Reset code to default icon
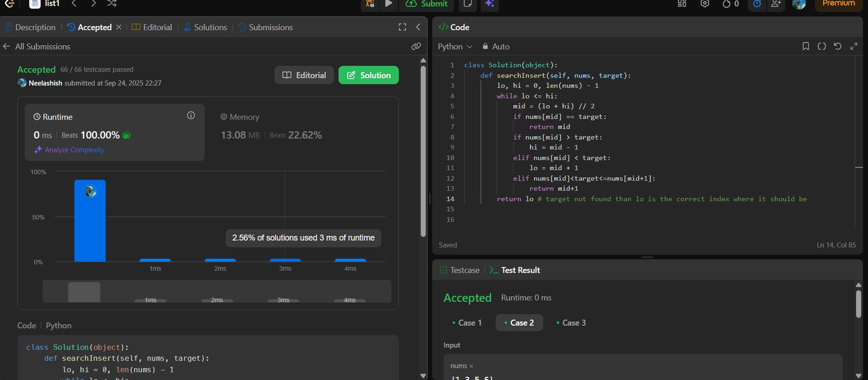868x380 pixels. coord(837,46)
